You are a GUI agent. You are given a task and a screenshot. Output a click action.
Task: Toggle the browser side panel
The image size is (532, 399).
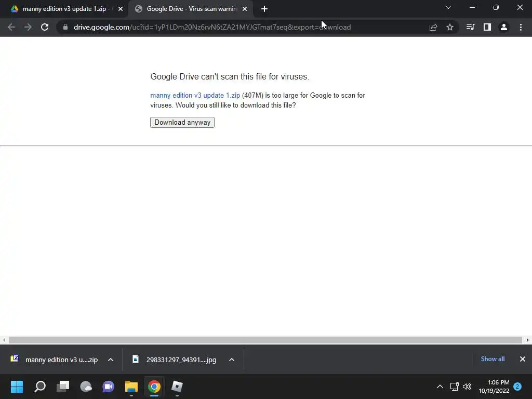(487, 27)
